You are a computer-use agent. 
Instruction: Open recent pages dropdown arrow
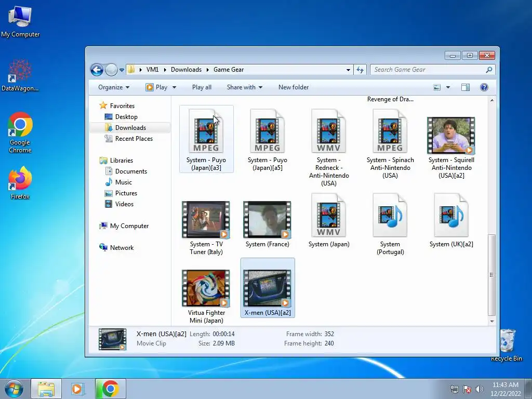coord(122,70)
